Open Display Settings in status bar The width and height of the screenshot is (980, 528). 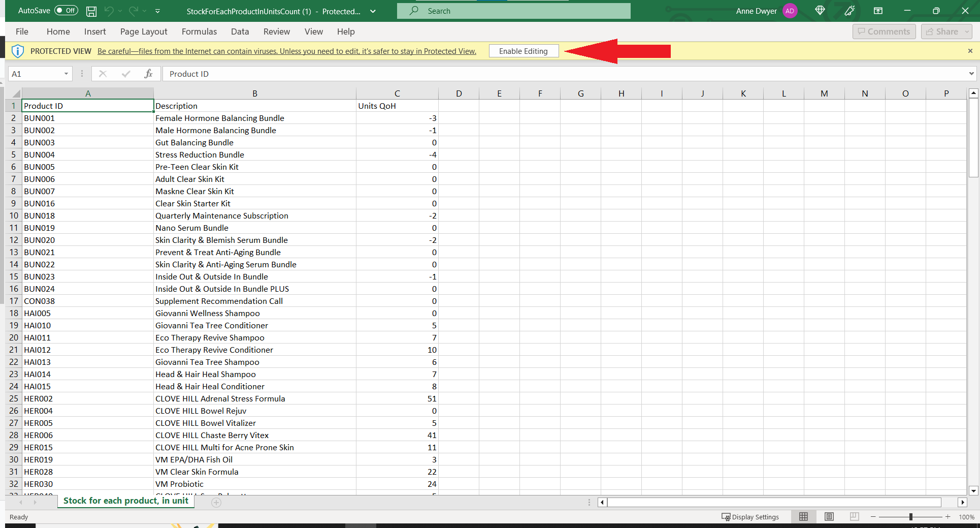[750, 517]
